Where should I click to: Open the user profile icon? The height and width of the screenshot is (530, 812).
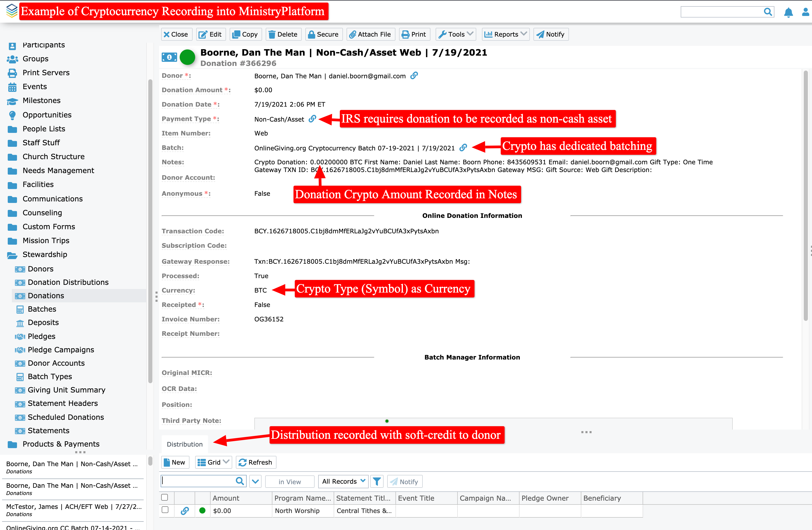tap(806, 12)
